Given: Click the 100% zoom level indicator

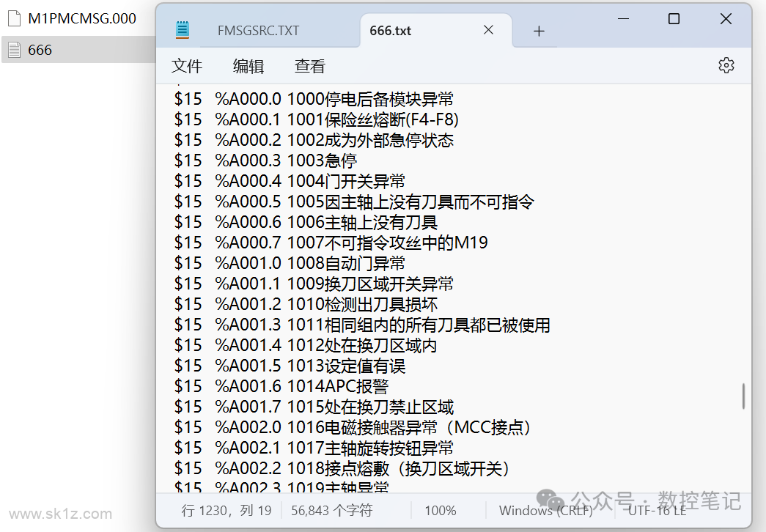Looking at the screenshot, I should point(440,511).
